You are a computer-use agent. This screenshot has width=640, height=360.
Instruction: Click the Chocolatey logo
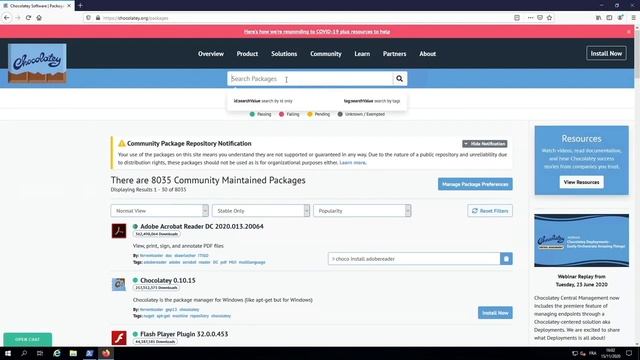click(x=37, y=63)
